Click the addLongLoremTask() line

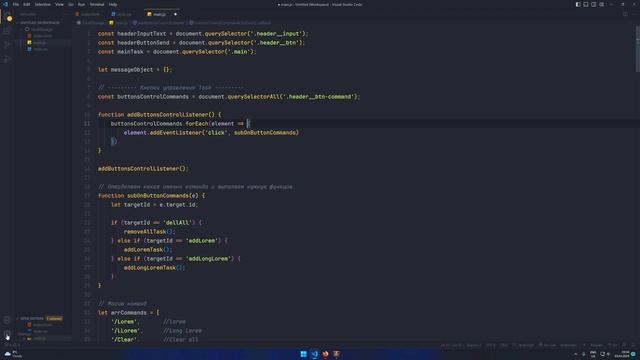coord(155,267)
